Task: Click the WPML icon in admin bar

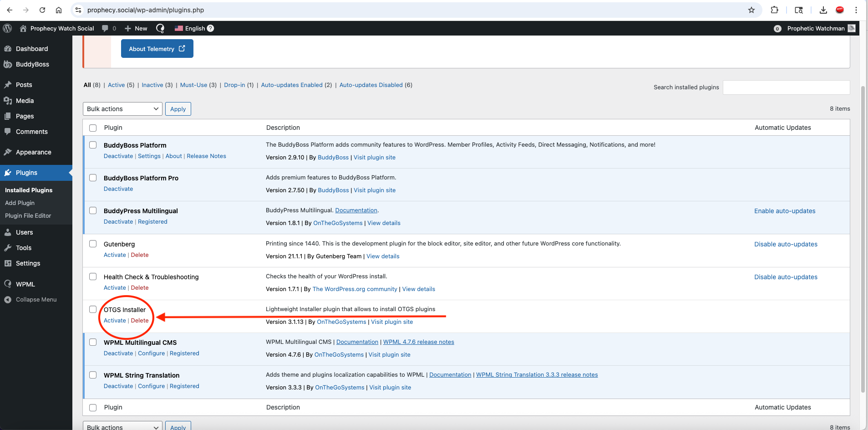Action: [x=160, y=28]
